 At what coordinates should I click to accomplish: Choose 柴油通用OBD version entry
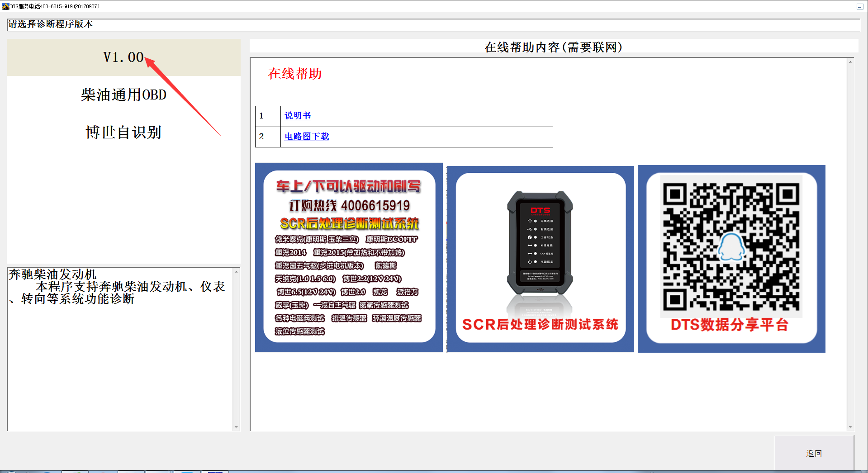pos(123,95)
